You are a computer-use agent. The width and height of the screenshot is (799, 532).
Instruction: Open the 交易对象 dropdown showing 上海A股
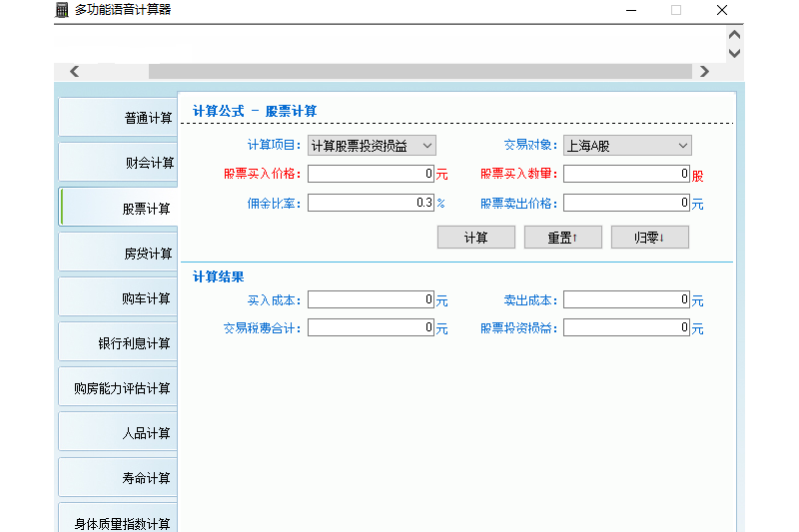coord(627,146)
